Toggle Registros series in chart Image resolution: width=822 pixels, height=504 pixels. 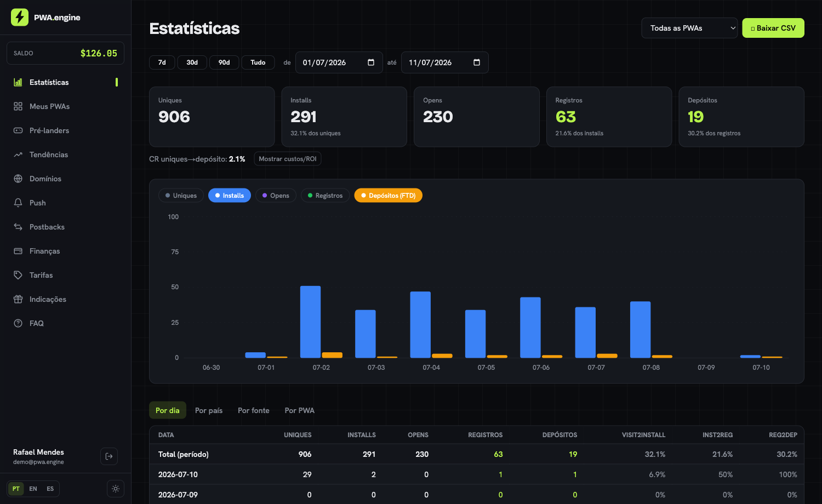click(x=325, y=196)
